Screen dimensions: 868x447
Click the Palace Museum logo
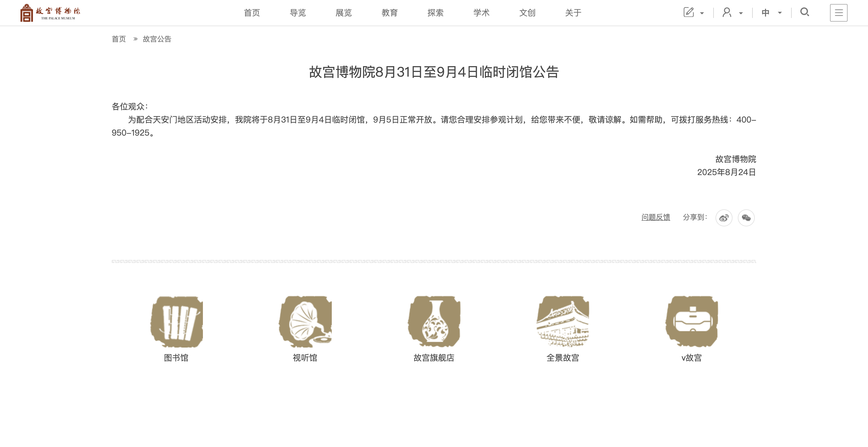[x=50, y=13]
